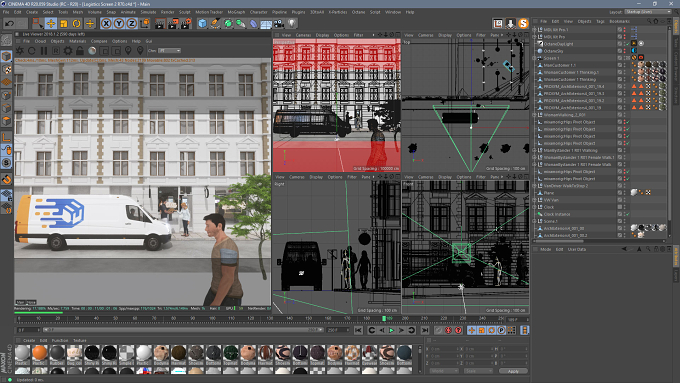The image size is (680, 383).
Task: Click Live Viewer clay mode sphere
Action: pyautogui.click(x=92, y=51)
